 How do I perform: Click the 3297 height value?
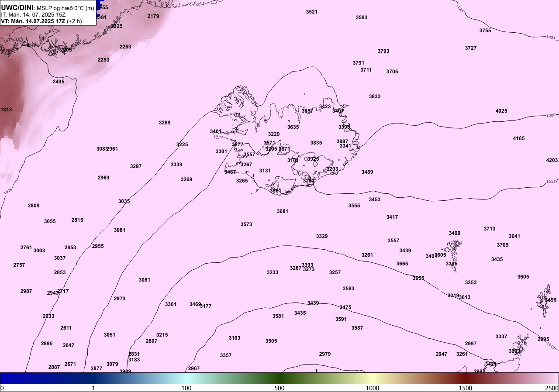pyautogui.click(x=136, y=166)
